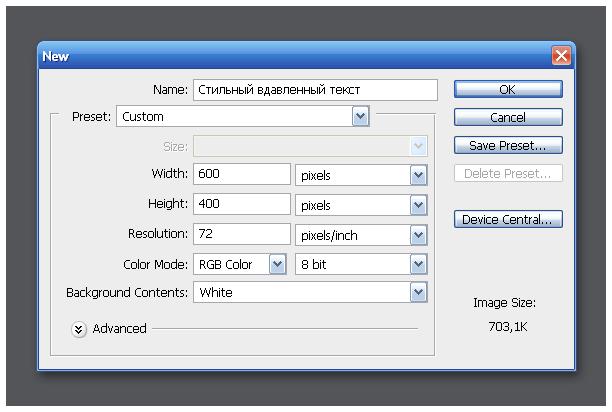Click the OK button
Viewport: 612px width, 412px height.
507,89
